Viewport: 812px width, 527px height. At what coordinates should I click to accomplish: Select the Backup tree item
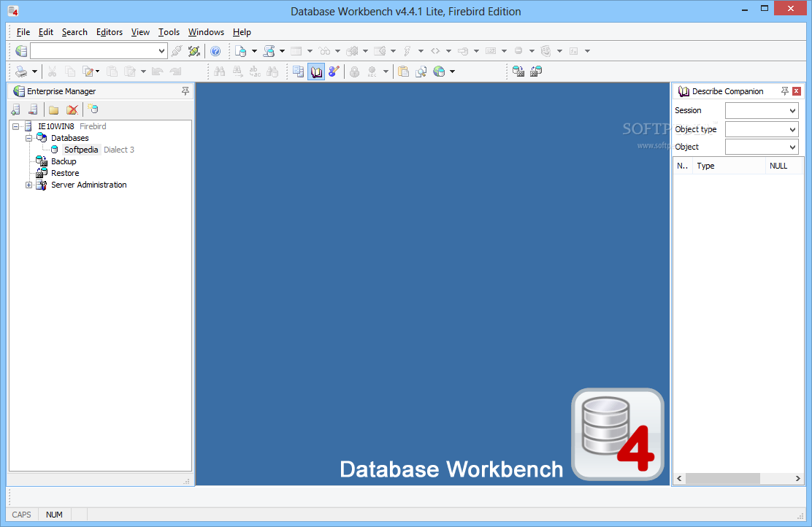click(64, 161)
